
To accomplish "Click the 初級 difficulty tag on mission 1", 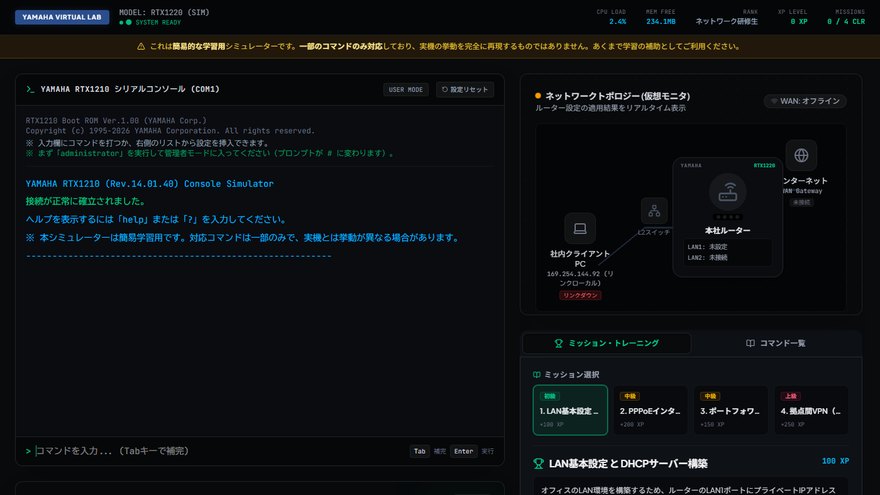I will coord(549,396).
